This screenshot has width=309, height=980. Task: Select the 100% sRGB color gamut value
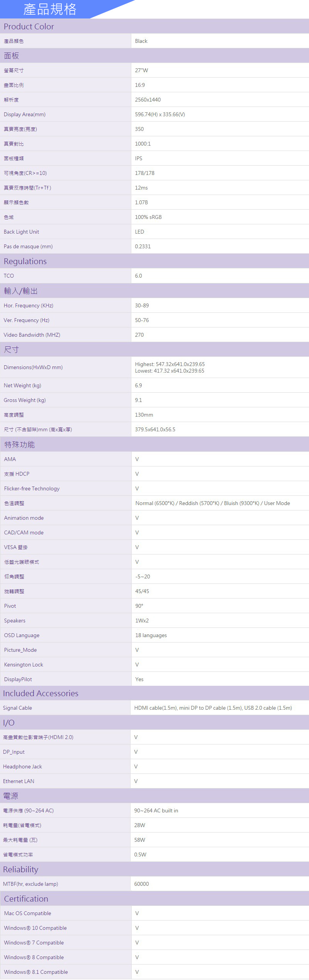pyautogui.click(x=148, y=217)
